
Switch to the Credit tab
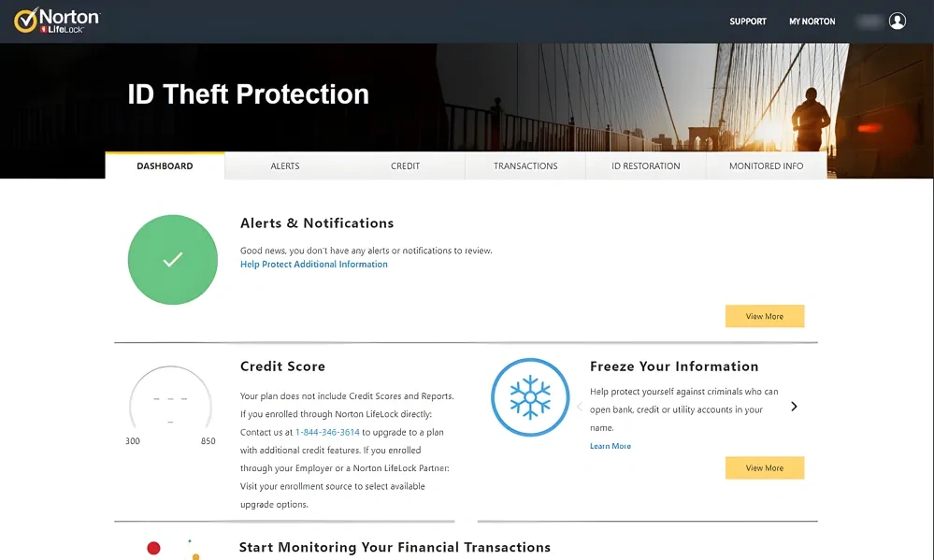coord(405,166)
